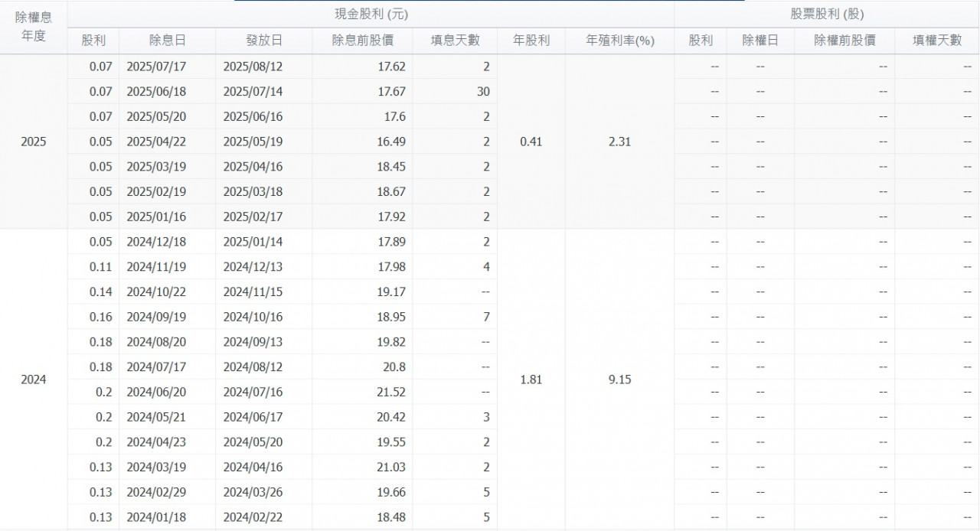The height and width of the screenshot is (531, 980).
Task: Select the 2025 year cell
Action: tap(34, 142)
